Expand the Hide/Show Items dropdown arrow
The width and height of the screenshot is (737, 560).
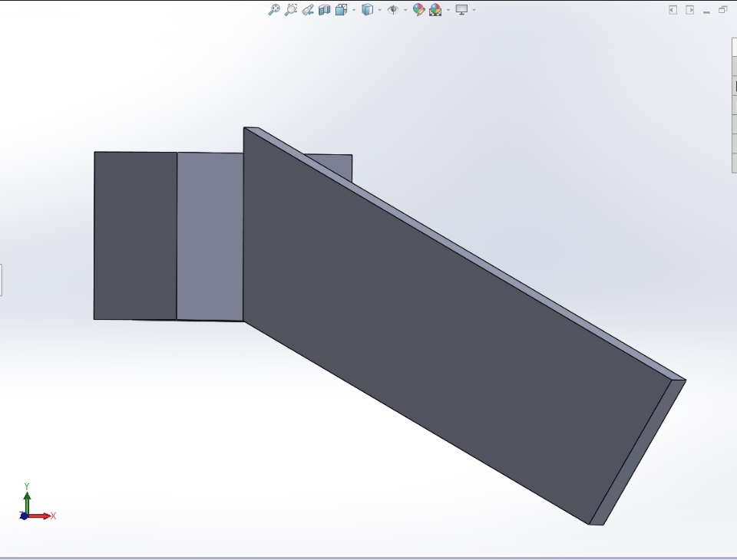point(405,10)
